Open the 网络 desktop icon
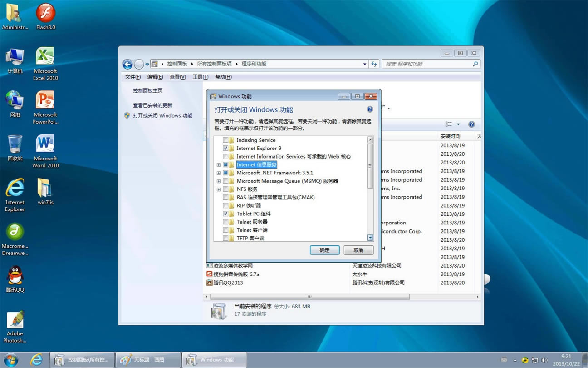The width and height of the screenshot is (588, 368). pyautogui.click(x=15, y=104)
